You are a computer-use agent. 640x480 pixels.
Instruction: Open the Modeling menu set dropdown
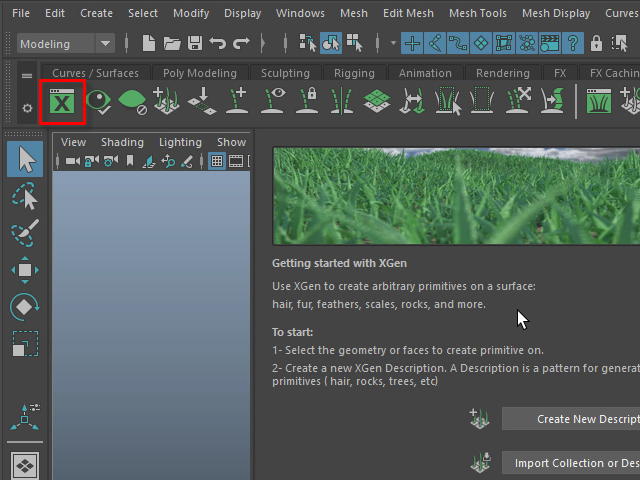[x=67, y=44]
